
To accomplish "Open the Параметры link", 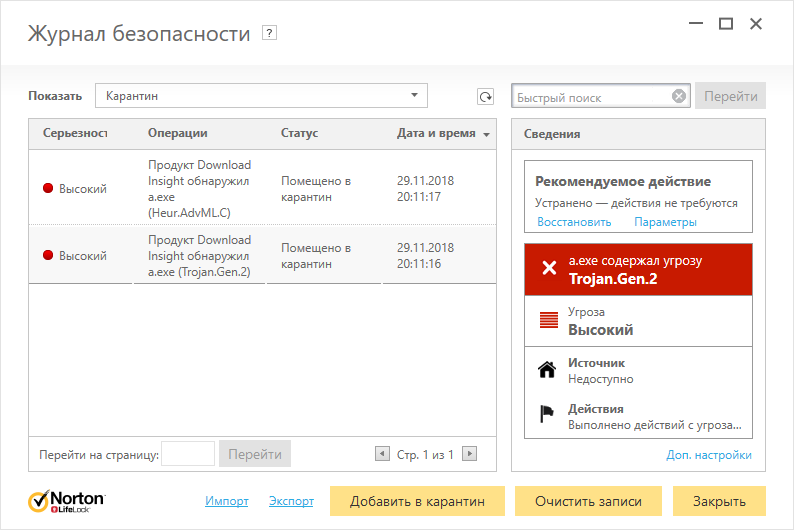I will (x=665, y=222).
